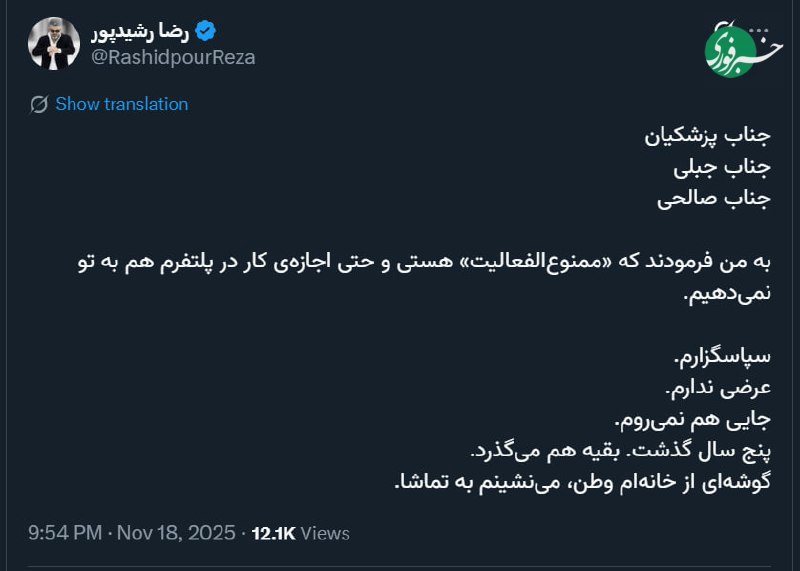Open the display name رضا رشیدپور
Image resolution: width=800 pixels, height=571 pixels.
point(139,31)
